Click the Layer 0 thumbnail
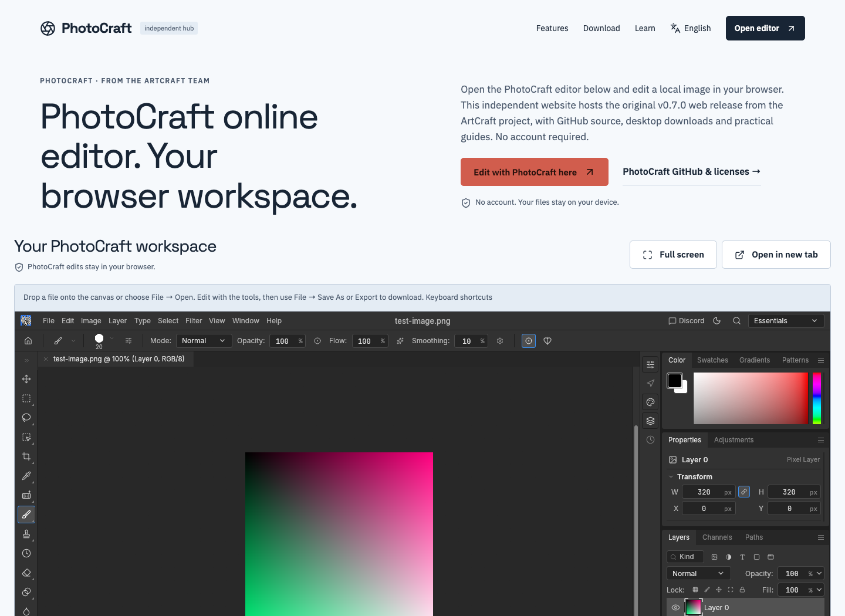The image size is (845, 616). point(693,608)
